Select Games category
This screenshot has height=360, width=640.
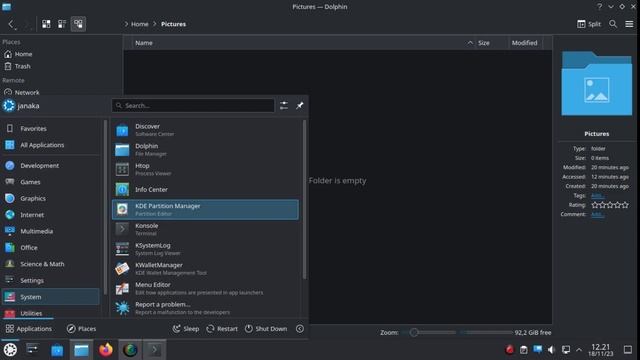tap(51, 182)
